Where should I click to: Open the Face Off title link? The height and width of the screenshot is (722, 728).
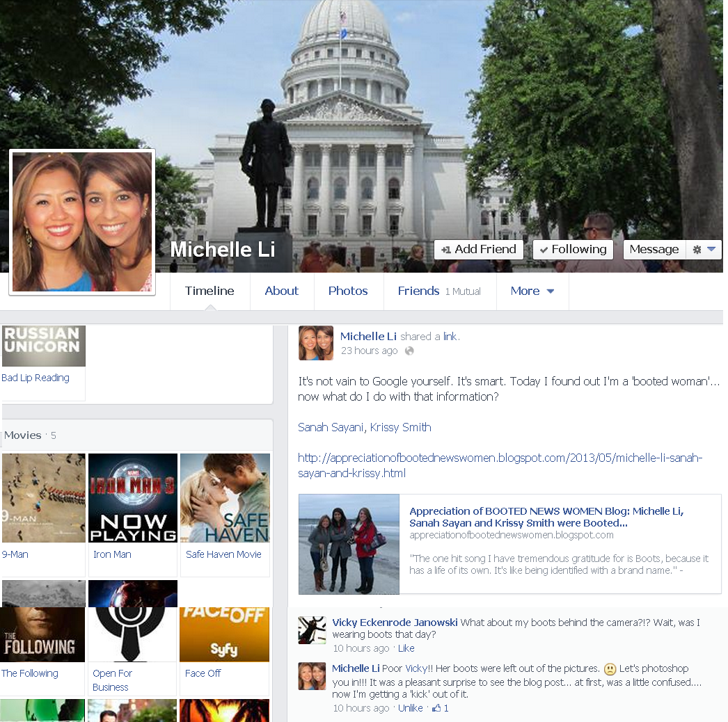pos(203,673)
